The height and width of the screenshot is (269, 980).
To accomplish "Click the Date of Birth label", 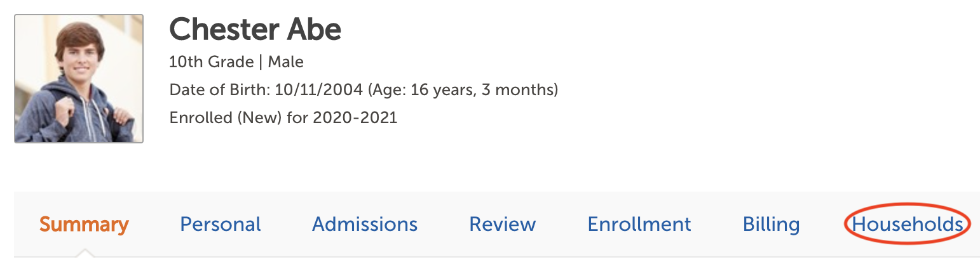I will coord(219,90).
